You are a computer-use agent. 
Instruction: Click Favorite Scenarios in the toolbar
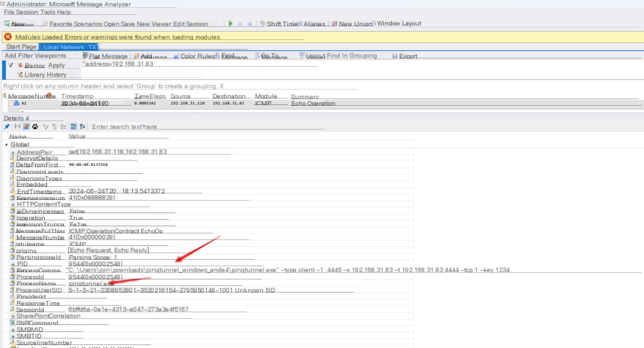72,24
